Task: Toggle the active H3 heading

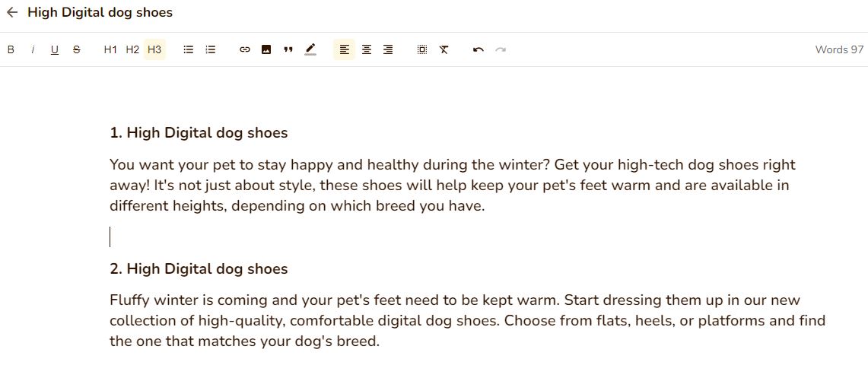Action: [154, 49]
